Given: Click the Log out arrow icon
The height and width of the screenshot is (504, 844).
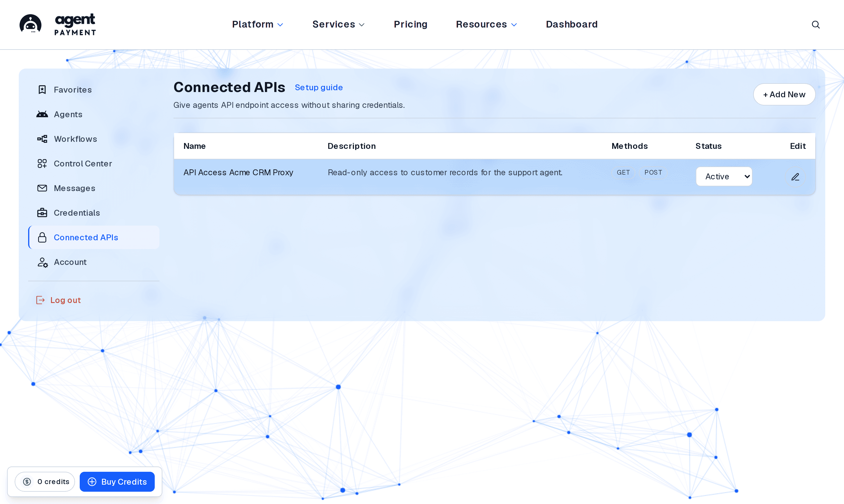Looking at the screenshot, I should tap(40, 300).
